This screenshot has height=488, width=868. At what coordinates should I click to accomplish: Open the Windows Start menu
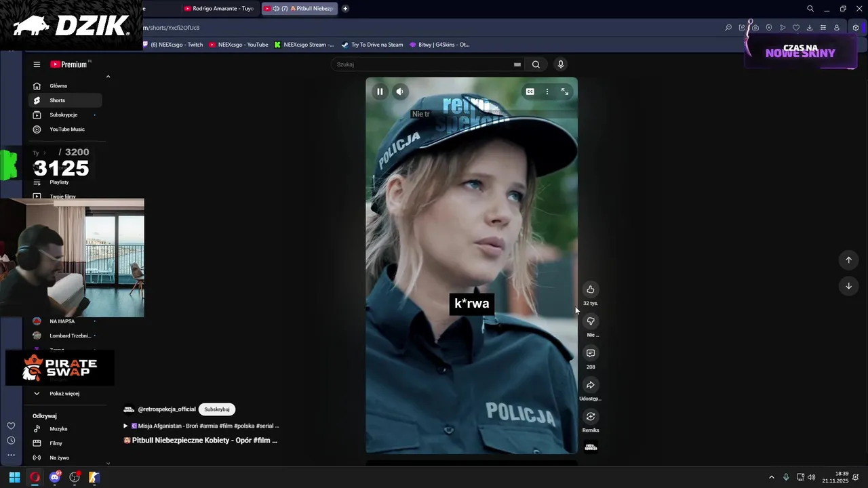[x=14, y=477]
